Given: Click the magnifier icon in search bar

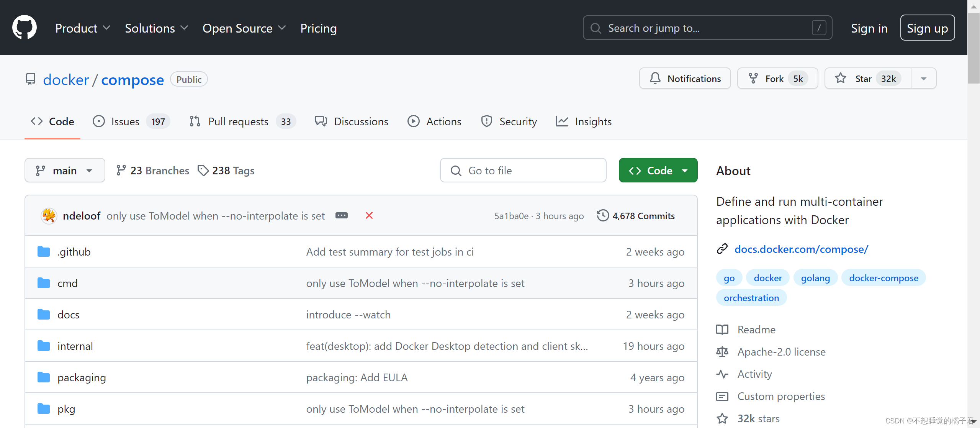Looking at the screenshot, I should [596, 28].
